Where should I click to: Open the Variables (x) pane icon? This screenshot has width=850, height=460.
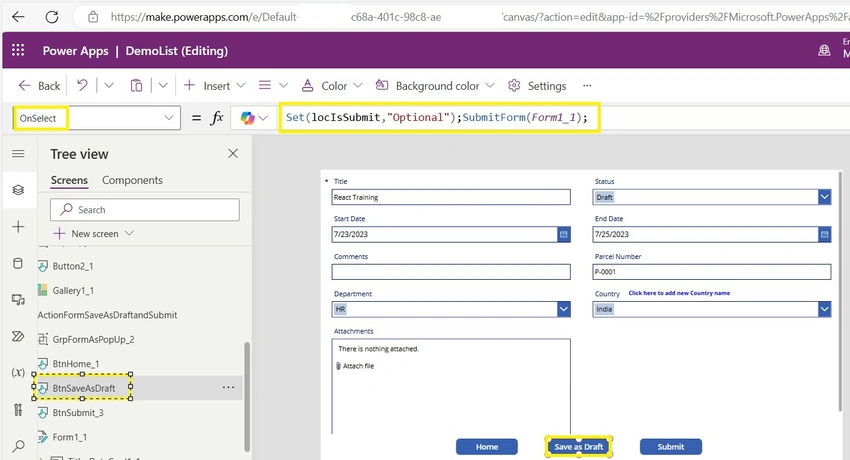click(x=18, y=372)
